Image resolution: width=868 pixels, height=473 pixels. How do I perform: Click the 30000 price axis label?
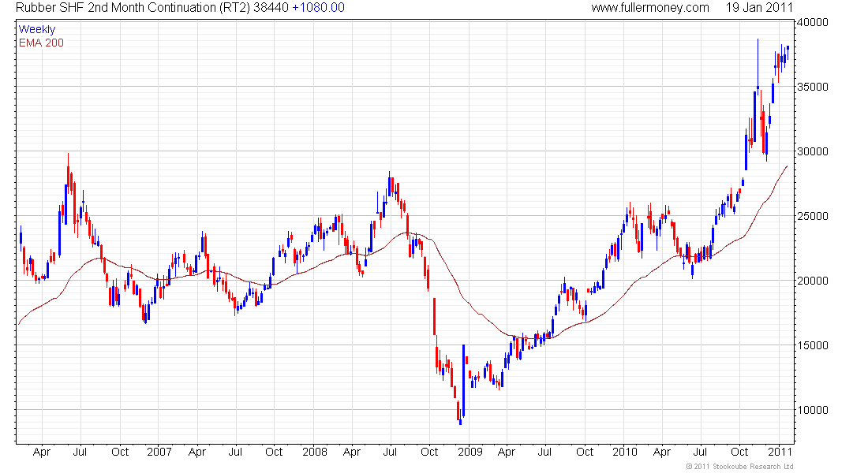(814, 151)
